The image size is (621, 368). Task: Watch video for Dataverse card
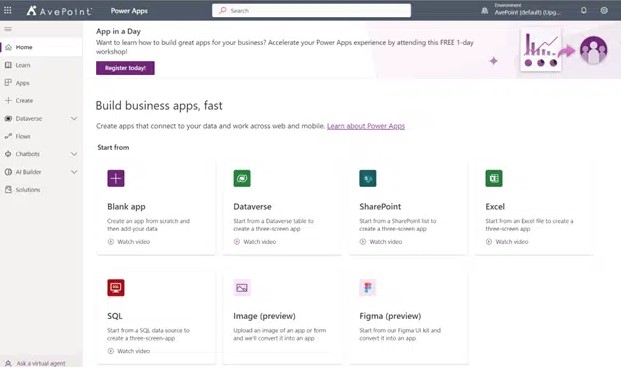click(x=255, y=242)
